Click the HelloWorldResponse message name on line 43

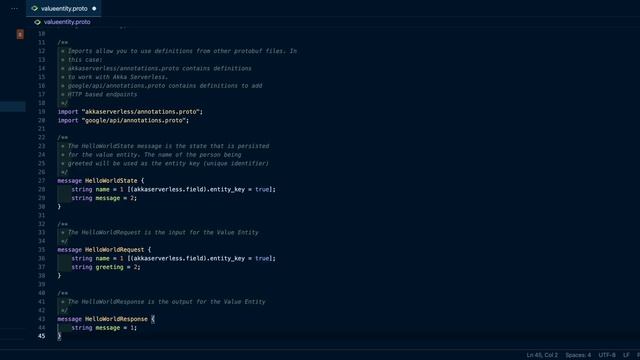coord(116,319)
